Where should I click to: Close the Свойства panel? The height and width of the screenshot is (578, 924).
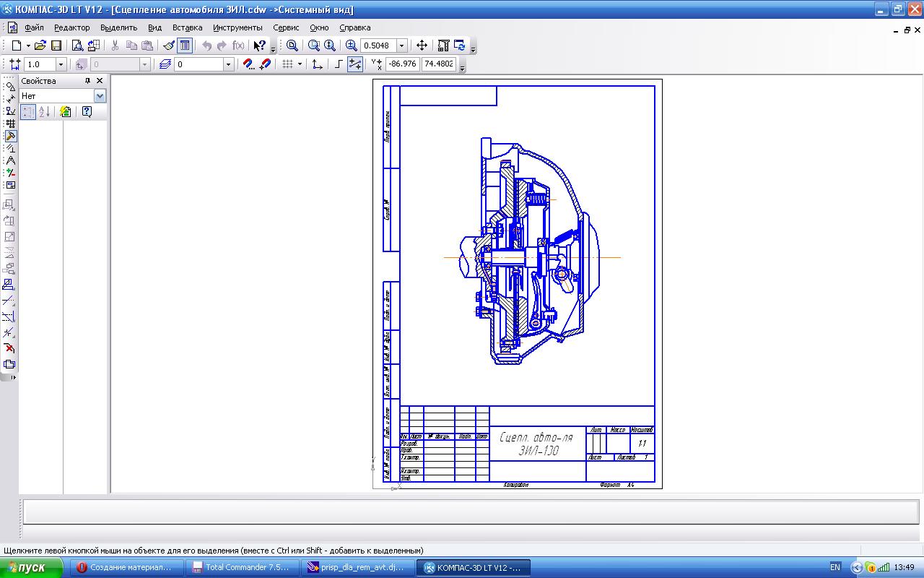(100, 81)
